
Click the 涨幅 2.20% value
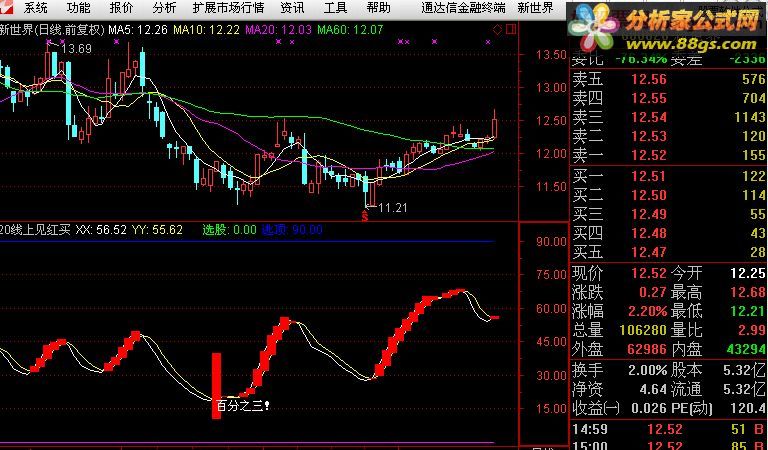coord(648,311)
